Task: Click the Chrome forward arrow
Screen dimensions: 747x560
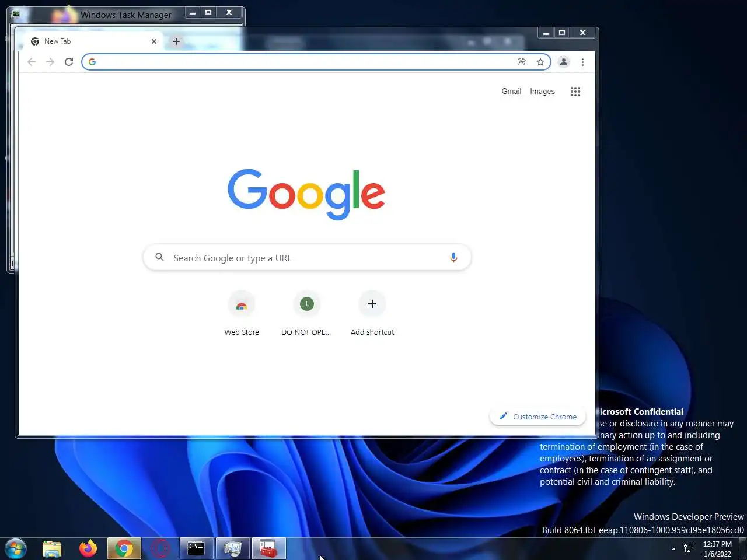Action: pos(50,62)
